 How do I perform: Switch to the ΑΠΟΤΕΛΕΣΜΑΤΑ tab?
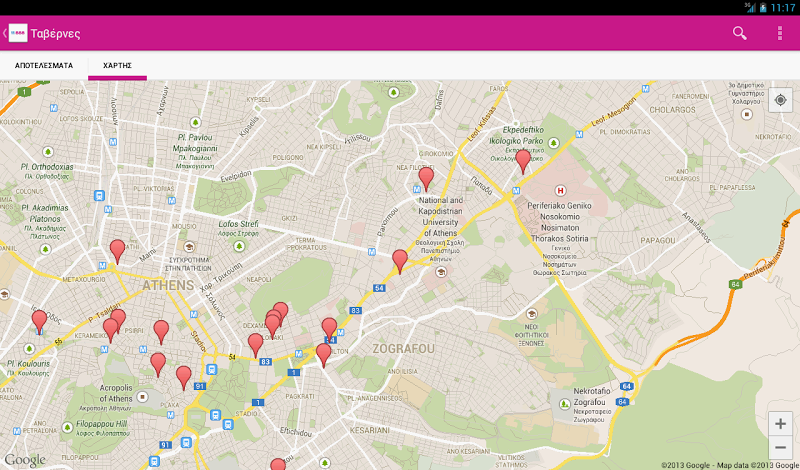44,65
